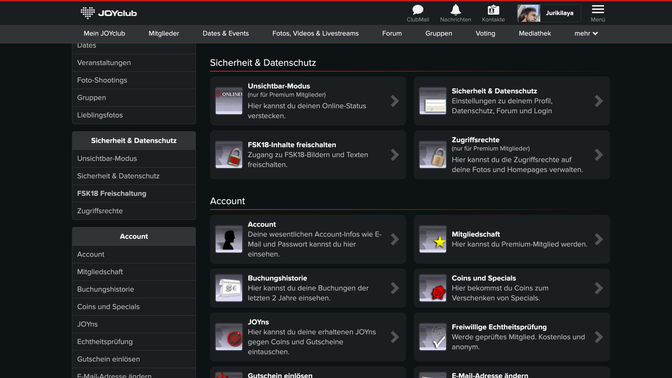Open Account card chevron arrow
The image size is (672, 378).
point(395,239)
